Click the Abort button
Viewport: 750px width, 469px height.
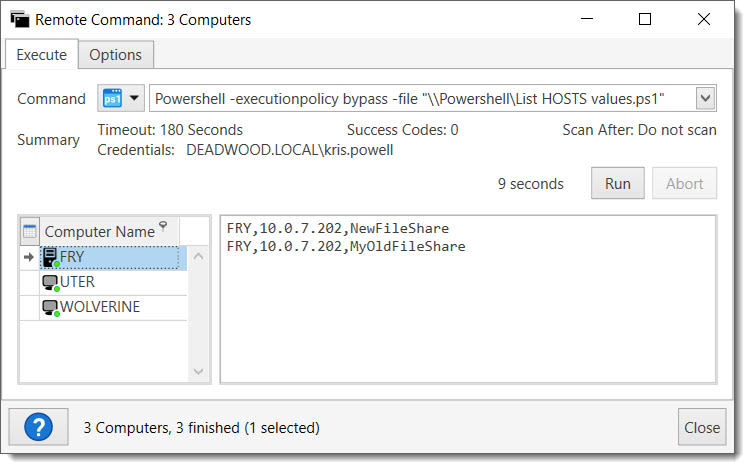point(684,183)
